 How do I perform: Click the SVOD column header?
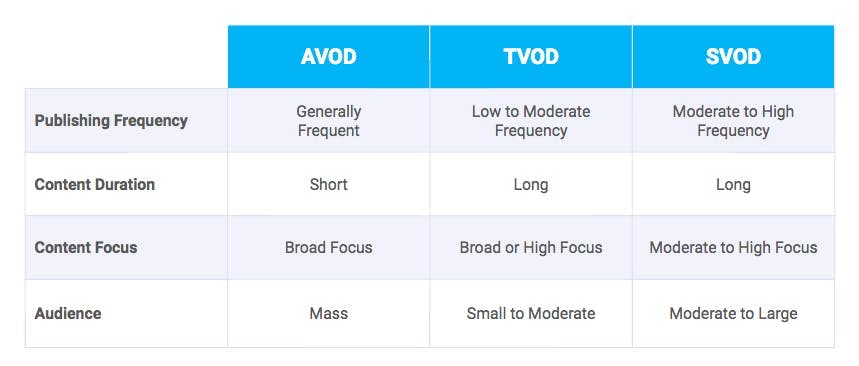click(x=734, y=56)
